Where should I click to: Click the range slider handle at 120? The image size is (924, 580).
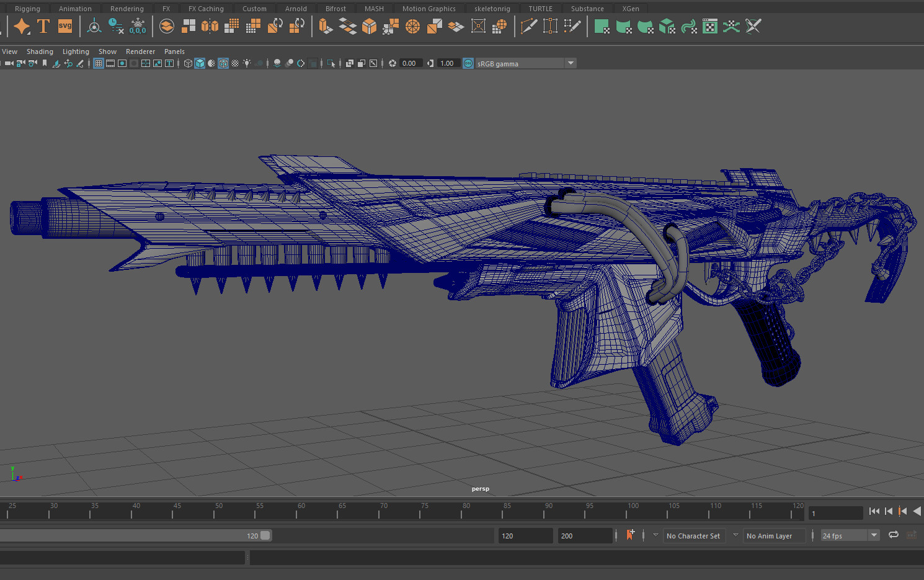(265, 535)
